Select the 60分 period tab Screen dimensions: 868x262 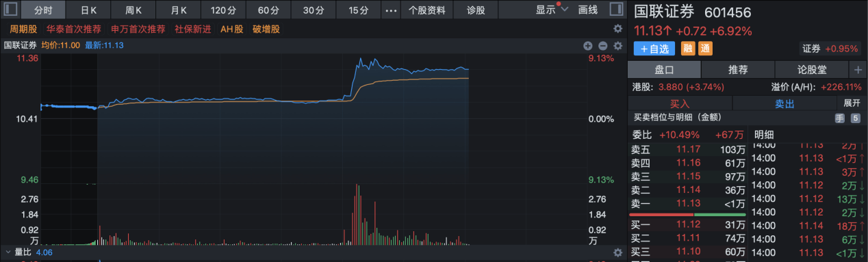coord(268,10)
